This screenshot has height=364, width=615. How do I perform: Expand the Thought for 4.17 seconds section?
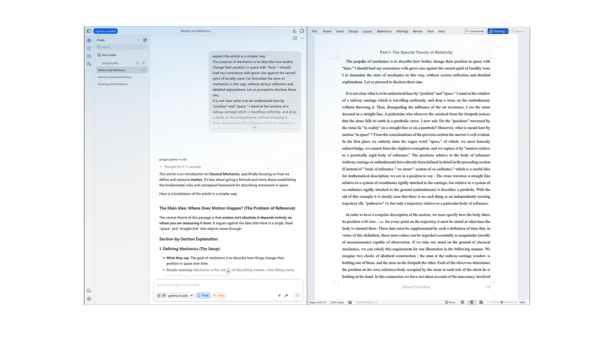coord(180,167)
